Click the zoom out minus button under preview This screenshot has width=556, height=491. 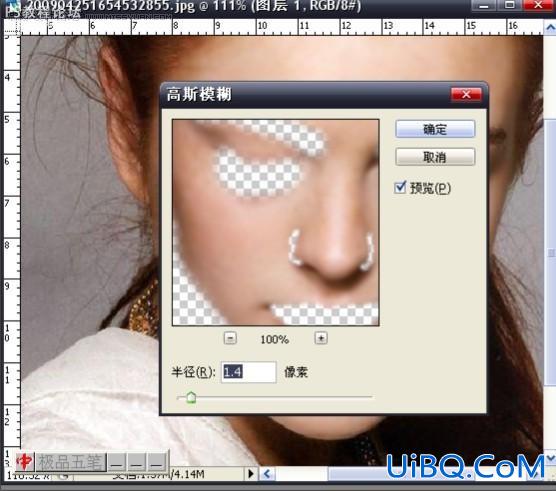230,338
